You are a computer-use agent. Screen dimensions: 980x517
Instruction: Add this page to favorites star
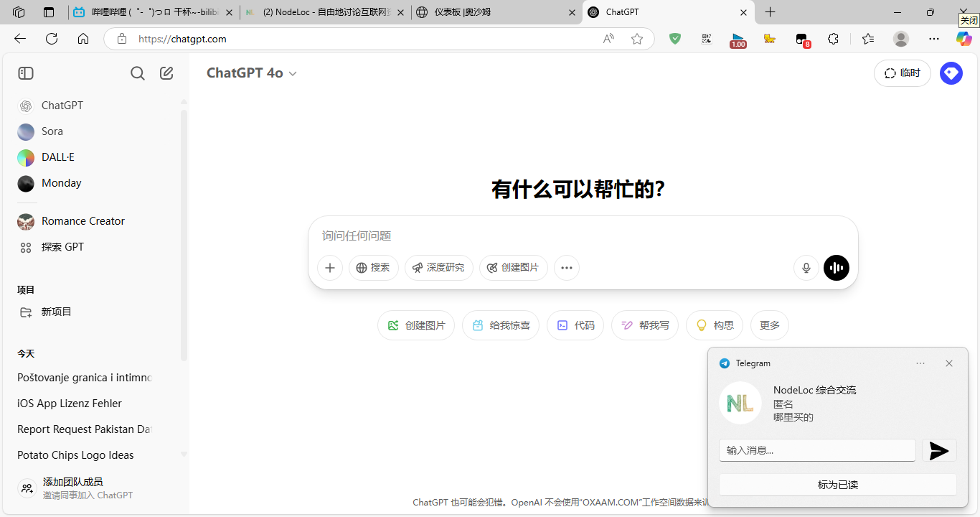(x=637, y=39)
